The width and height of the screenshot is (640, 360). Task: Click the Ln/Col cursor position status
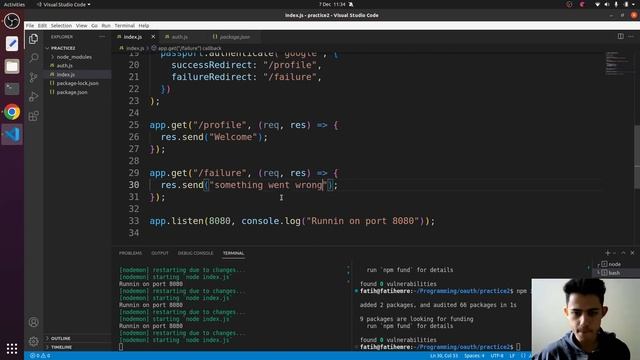click(x=444, y=356)
